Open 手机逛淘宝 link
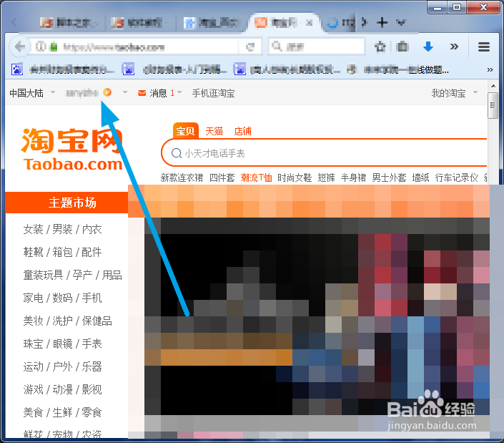 (x=213, y=93)
